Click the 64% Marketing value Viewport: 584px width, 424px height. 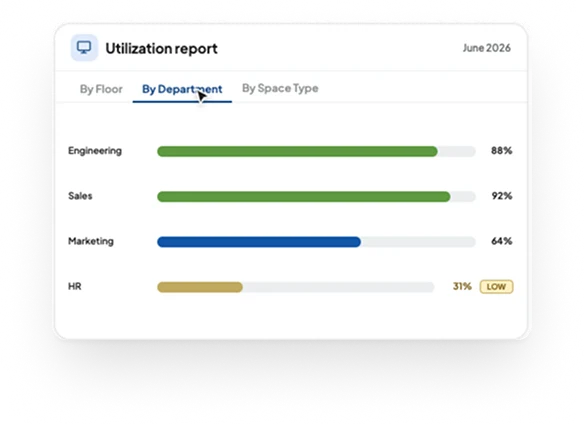pos(502,241)
